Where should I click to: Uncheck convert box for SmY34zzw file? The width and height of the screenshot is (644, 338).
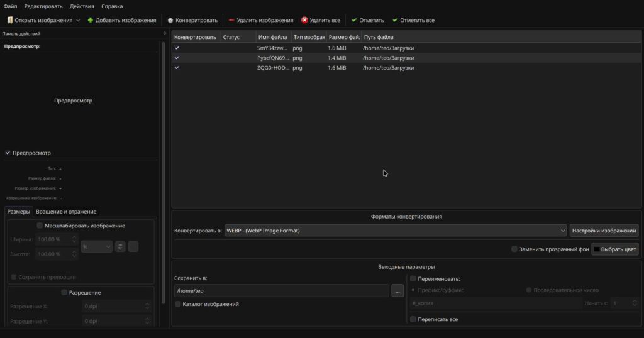click(x=177, y=48)
